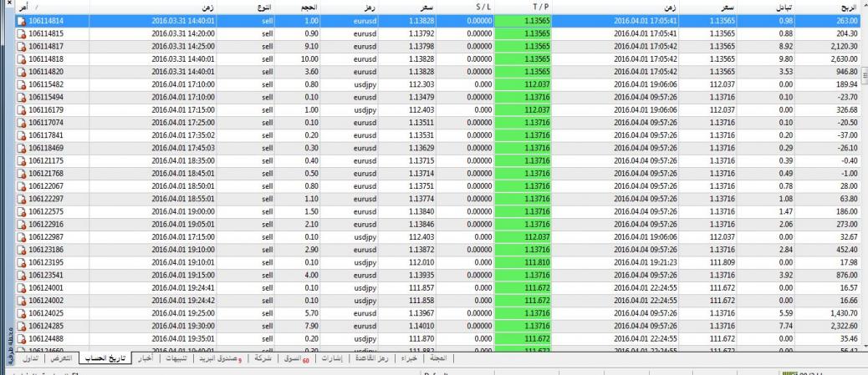868x375 pixels.
Task: Switch to the السوق tab
Action: pyautogui.click(x=293, y=358)
